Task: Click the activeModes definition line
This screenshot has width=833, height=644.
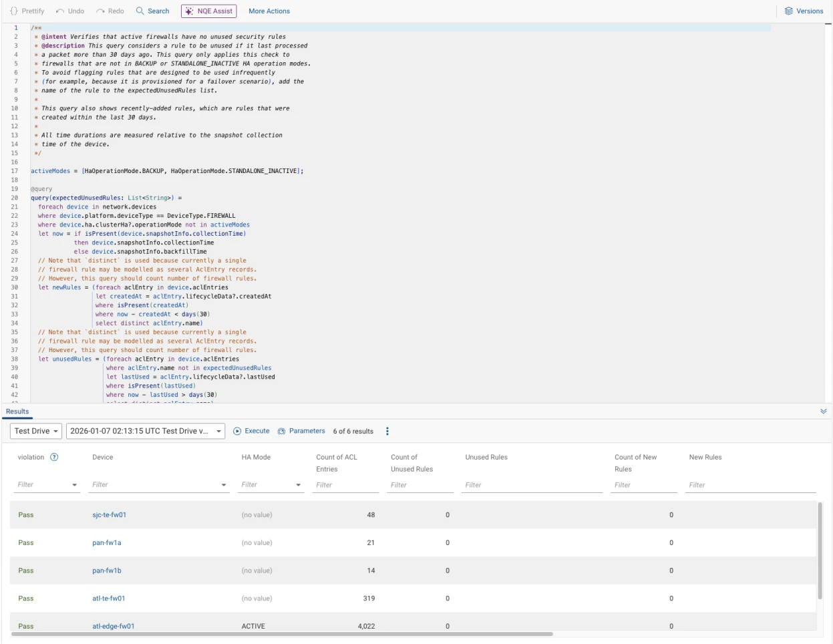Action: tap(167, 171)
